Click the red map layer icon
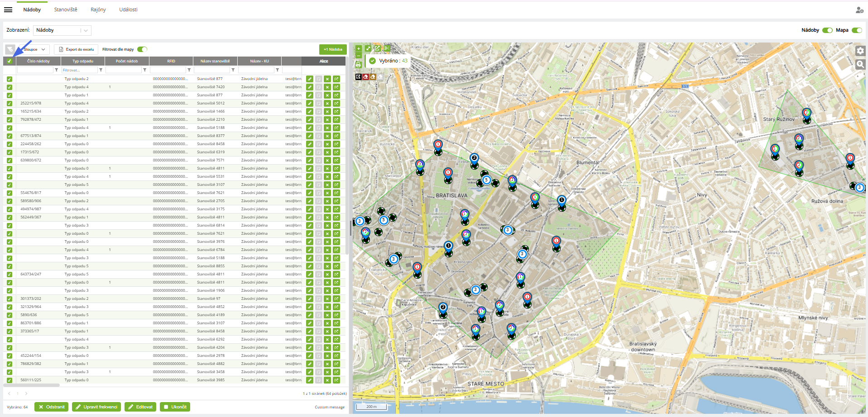This screenshot has height=417, width=868. 365,77
